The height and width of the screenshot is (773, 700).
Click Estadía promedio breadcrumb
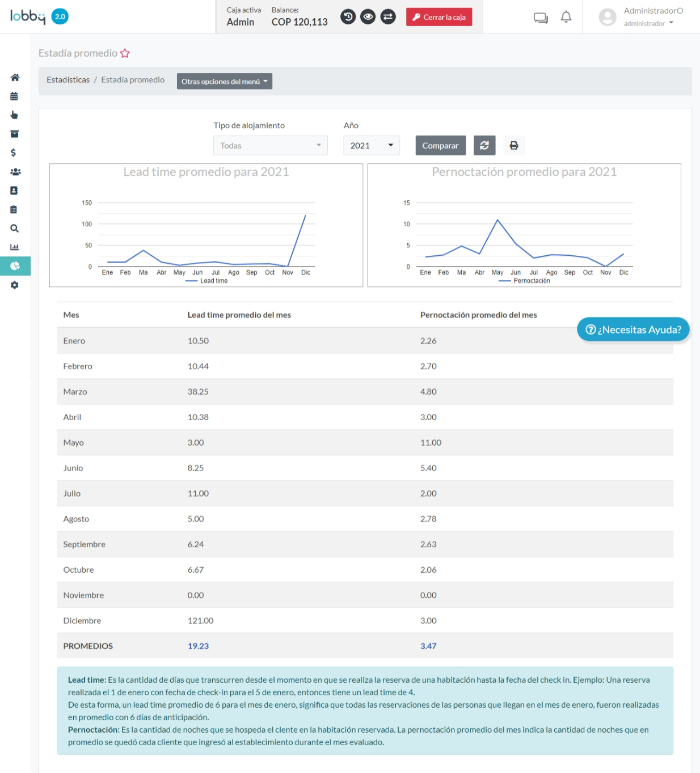[x=133, y=80]
